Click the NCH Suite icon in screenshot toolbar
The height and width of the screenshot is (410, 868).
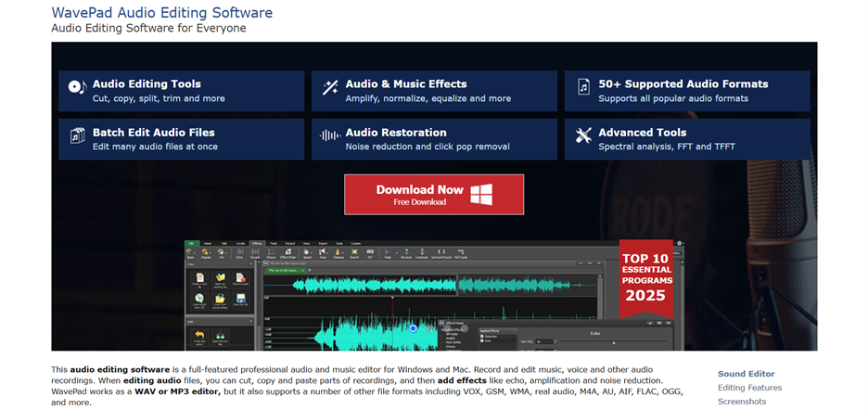[x=461, y=252]
